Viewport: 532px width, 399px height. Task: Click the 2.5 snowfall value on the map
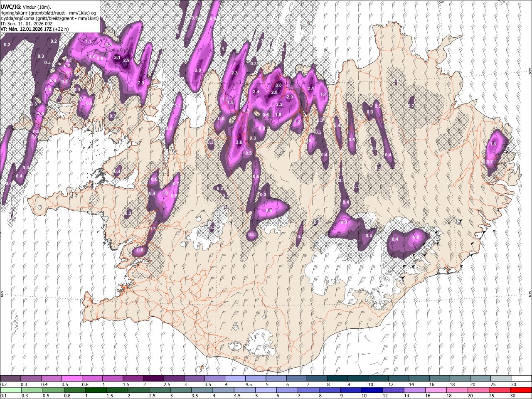click(310, 89)
